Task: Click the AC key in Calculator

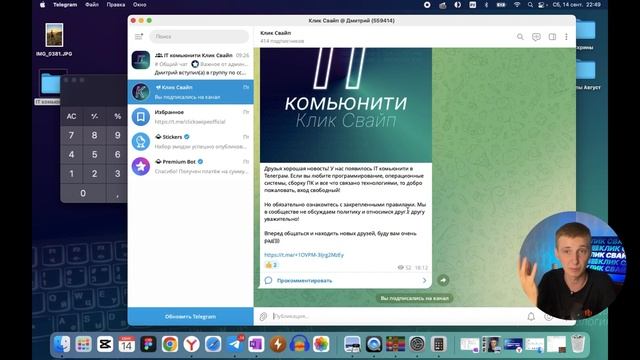Action: click(x=71, y=116)
